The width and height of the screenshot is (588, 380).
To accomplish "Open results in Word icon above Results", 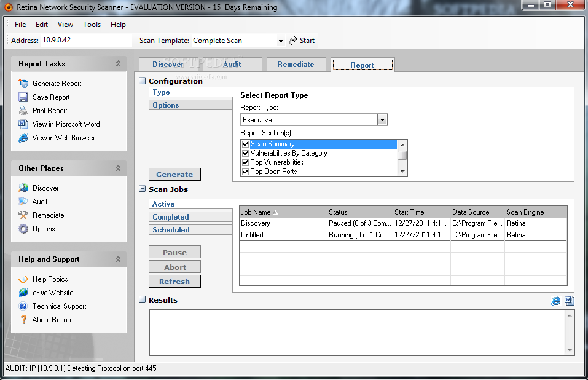I will [x=569, y=301].
